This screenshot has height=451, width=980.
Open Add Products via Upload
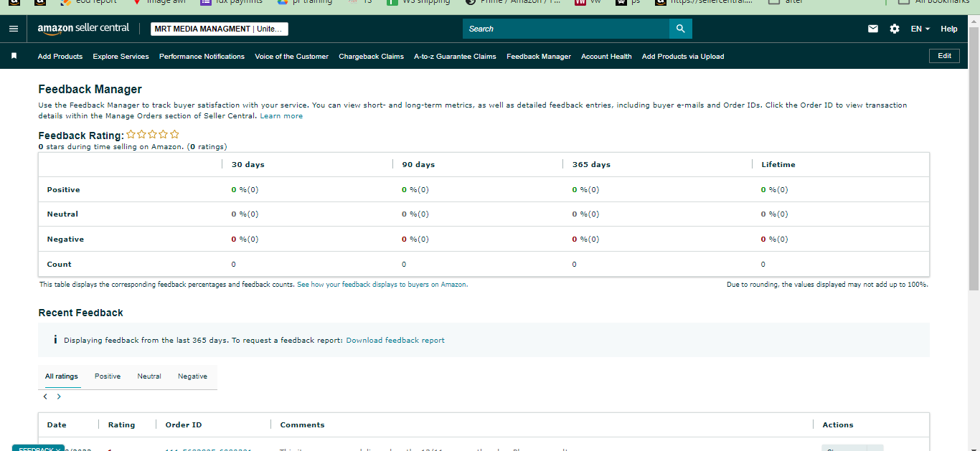[683, 56]
